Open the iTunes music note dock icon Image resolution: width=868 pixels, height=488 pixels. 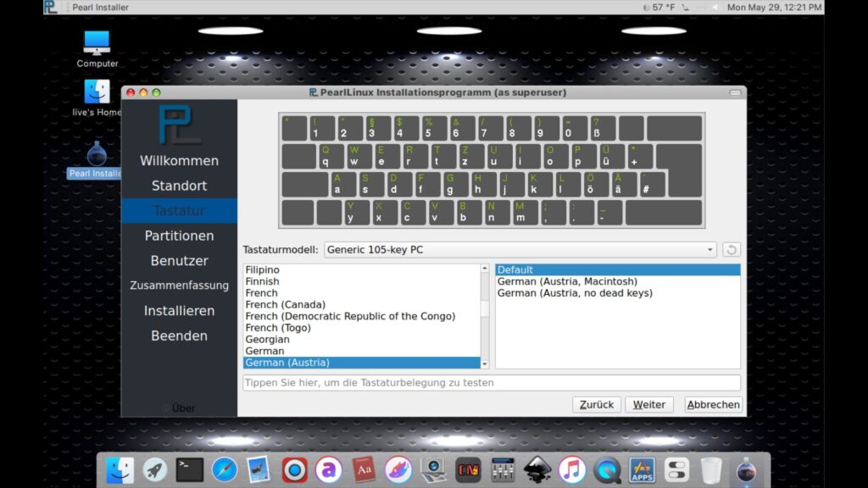coord(572,469)
